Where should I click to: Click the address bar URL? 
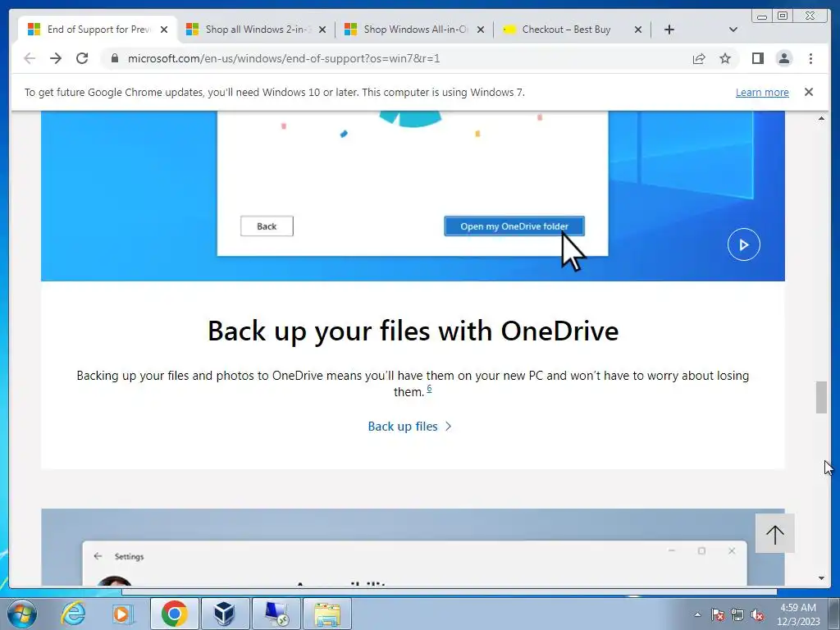(283, 58)
